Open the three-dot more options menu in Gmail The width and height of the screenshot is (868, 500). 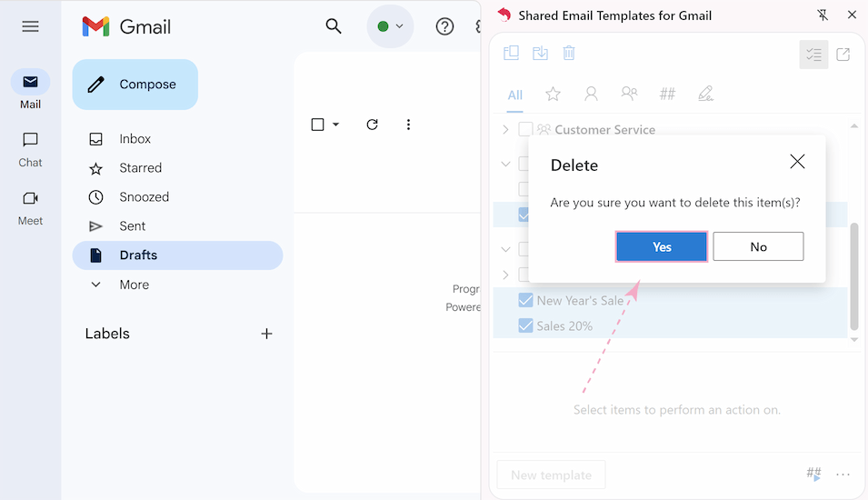pos(408,125)
